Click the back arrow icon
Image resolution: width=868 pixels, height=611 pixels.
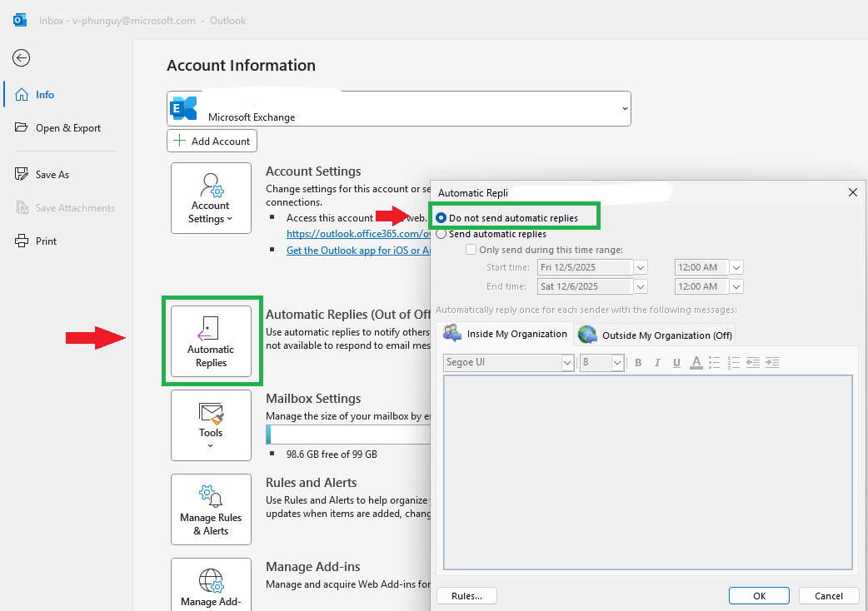[21, 57]
